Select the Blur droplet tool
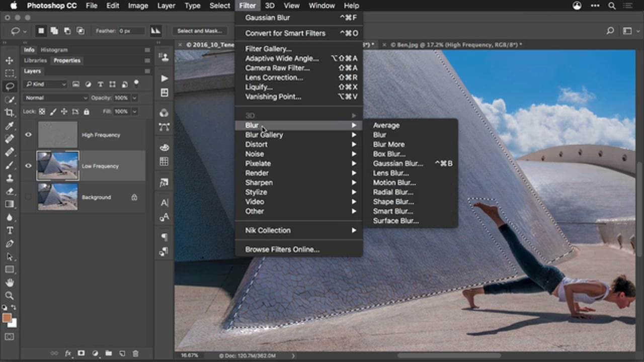Viewport: 644px width, 362px height. pos(10,217)
